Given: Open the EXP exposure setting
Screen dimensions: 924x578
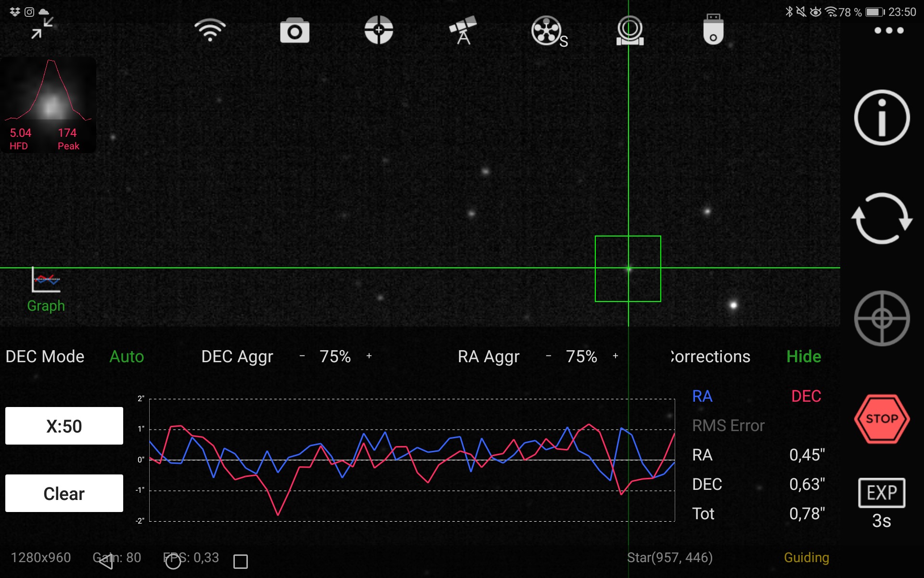Looking at the screenshot, I should (x=882, y=493).
